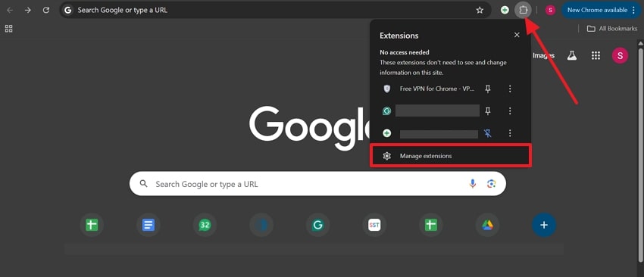Screen dimensions: 644x277
Task: Open the Google Drive shortcut
Action: pos(487,225)
